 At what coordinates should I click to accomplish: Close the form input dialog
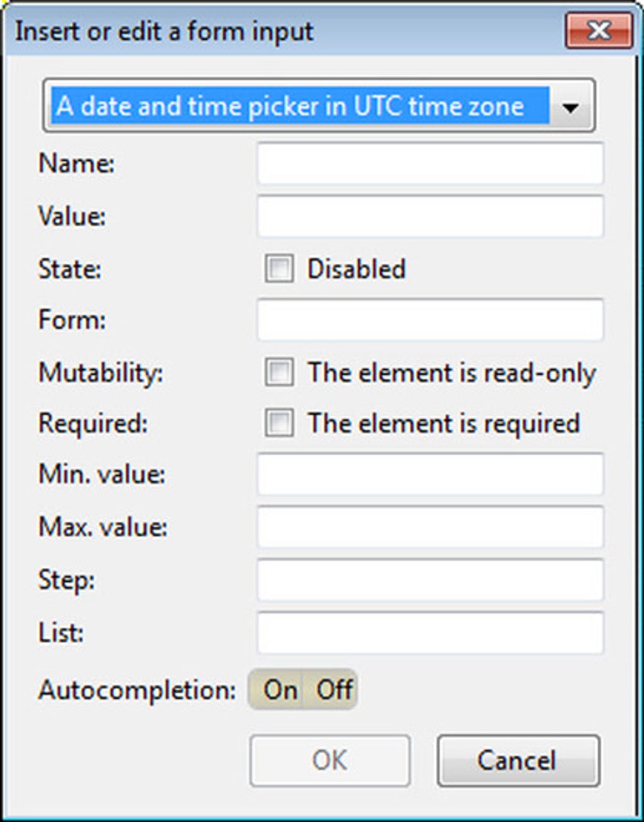pos(599,30)
